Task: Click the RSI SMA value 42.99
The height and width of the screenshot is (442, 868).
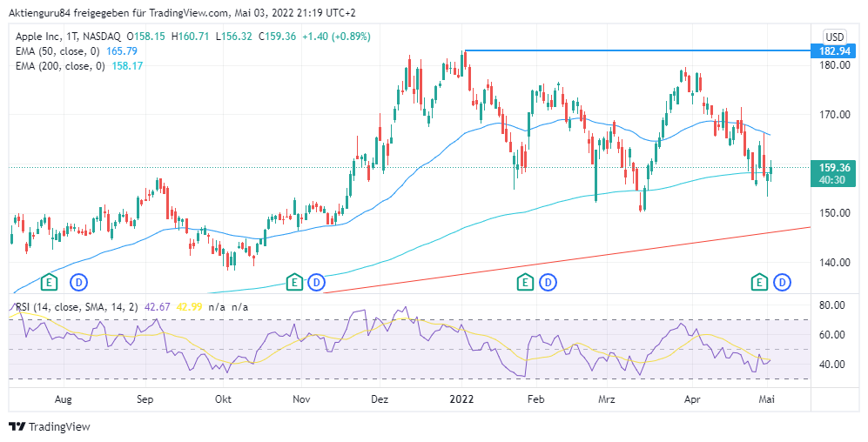Action: pos(189,307)
